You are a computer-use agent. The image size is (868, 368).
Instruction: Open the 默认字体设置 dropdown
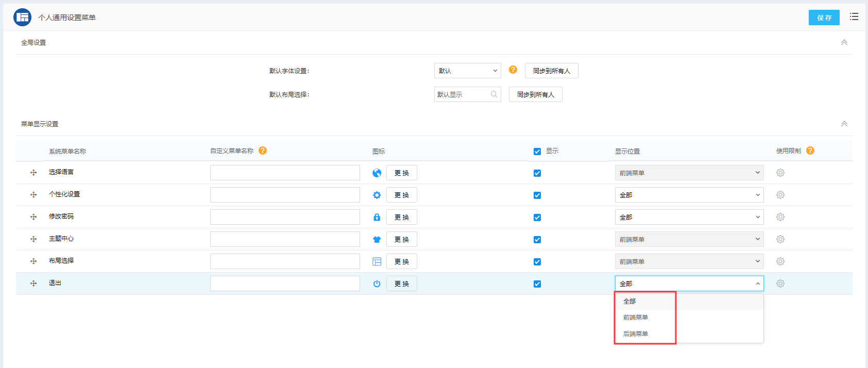point(467,71)
